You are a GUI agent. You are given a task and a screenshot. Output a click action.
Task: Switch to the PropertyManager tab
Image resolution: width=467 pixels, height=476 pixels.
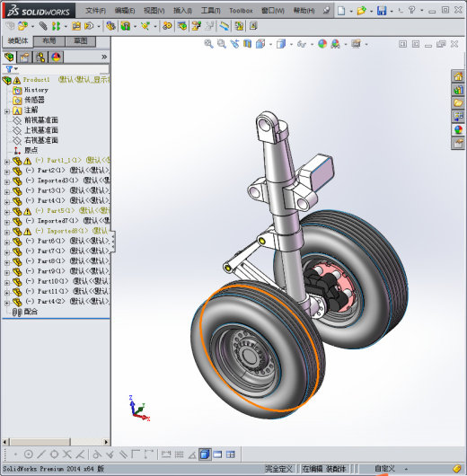(25, 57)
